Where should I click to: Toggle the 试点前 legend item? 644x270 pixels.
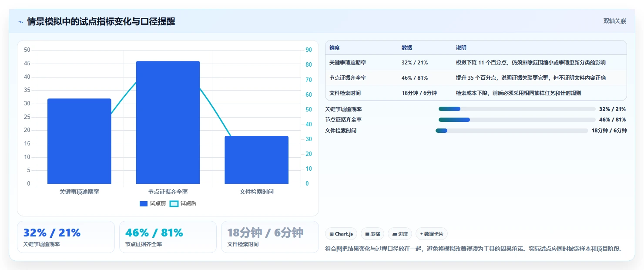(152, 203)
